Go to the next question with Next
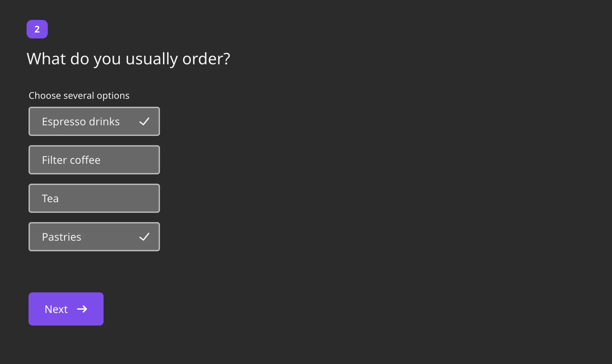 66,309
